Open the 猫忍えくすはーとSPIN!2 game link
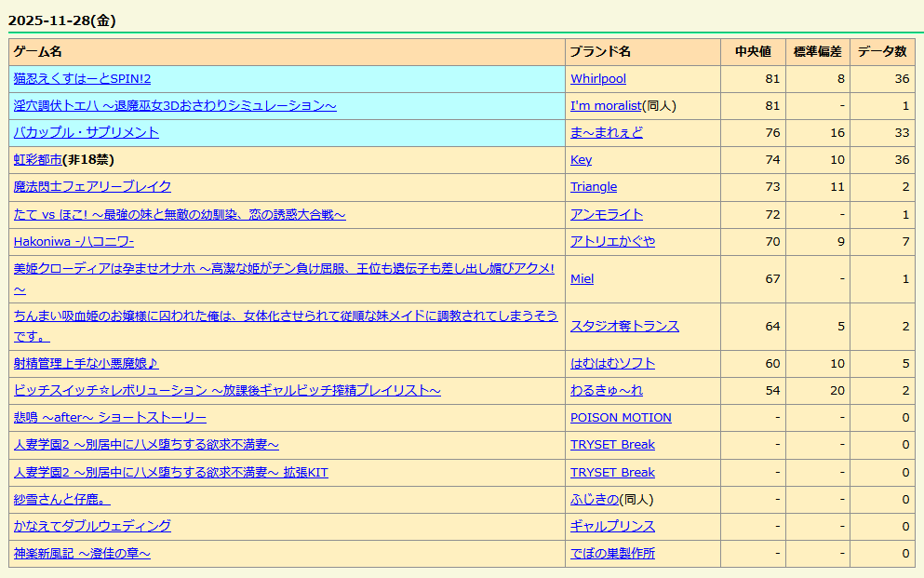Viewport: 924px width, 578px height. point(82,78)
